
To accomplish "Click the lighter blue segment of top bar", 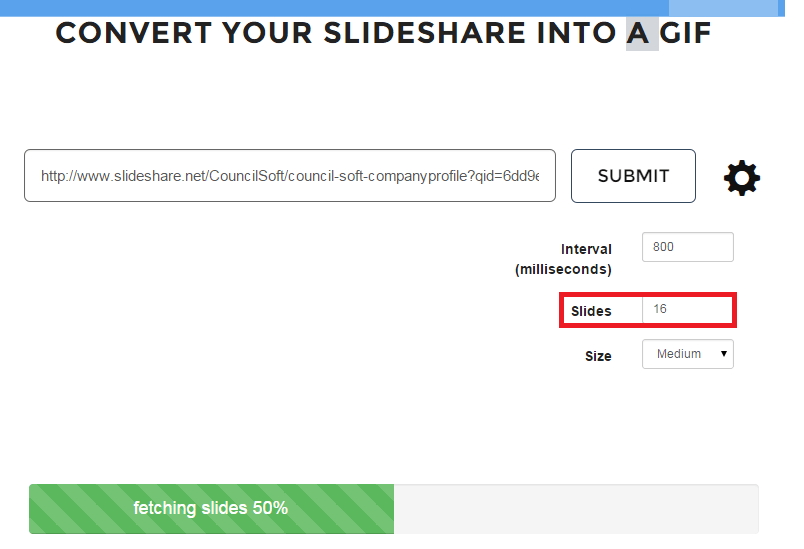I will [x=723, y=8].
